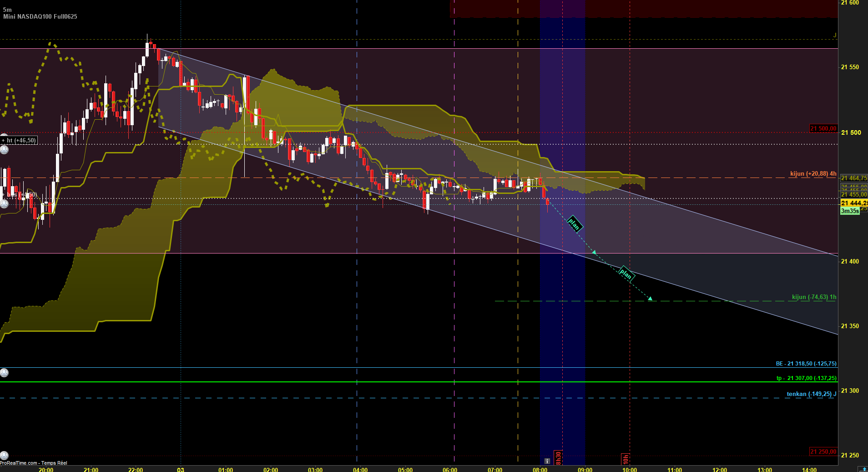This screenshot has width=868, height=472.
Task: Click 21 600 on the price axis
Action: pyautogui.click(x=850, y=3)
